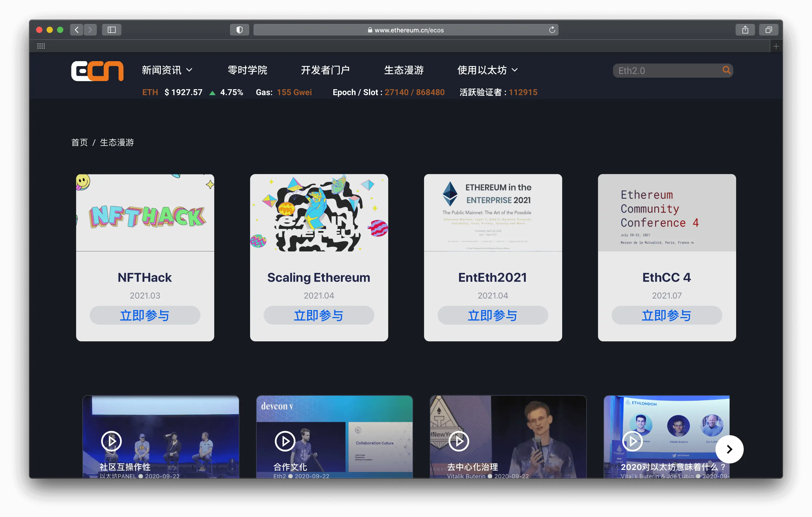Open the 开发者门户 menu item
The width and height of the screenshot is (812, 517).
[x=325, y=70]
